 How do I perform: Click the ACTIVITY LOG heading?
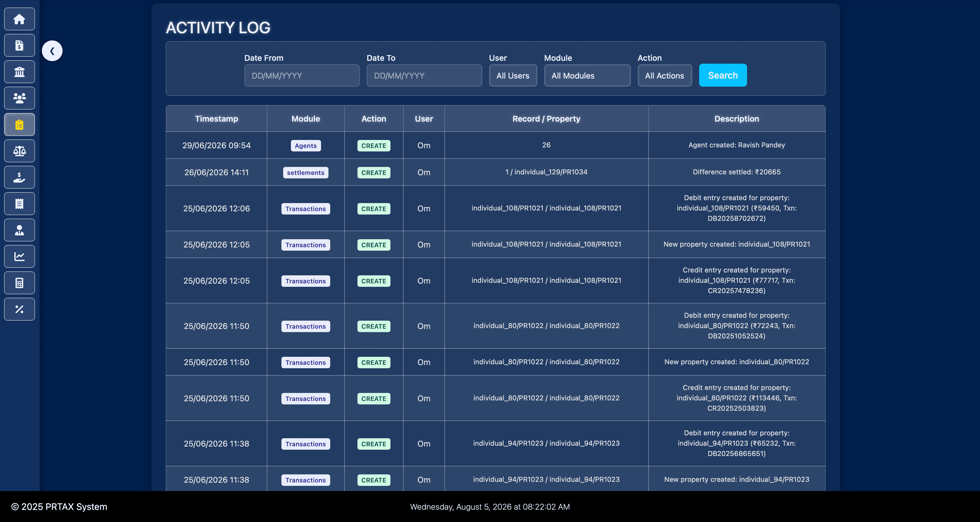[x=218, y=28]
